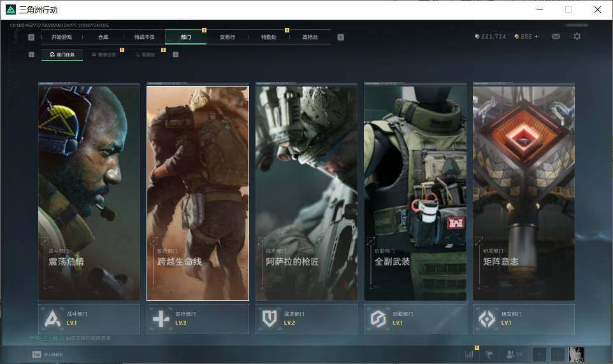This screenshot has width=613, height=364.
Task: Switch to the 仓库 tab
Action: click(x=103, y=37)
